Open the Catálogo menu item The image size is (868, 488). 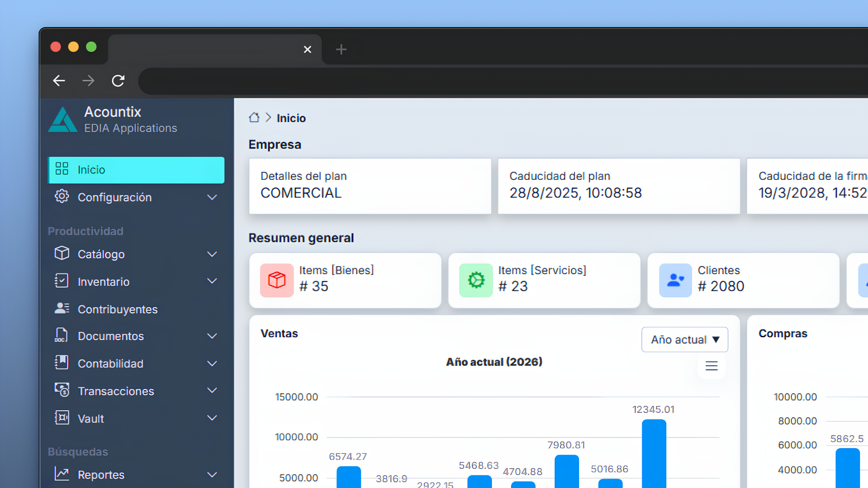136,254
